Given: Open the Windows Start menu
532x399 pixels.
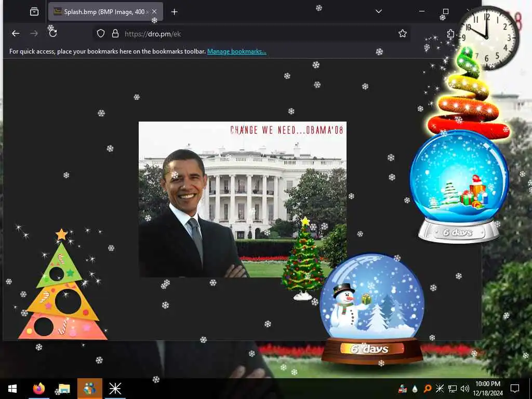Looking at the screenshot, I should click(12, 389).
